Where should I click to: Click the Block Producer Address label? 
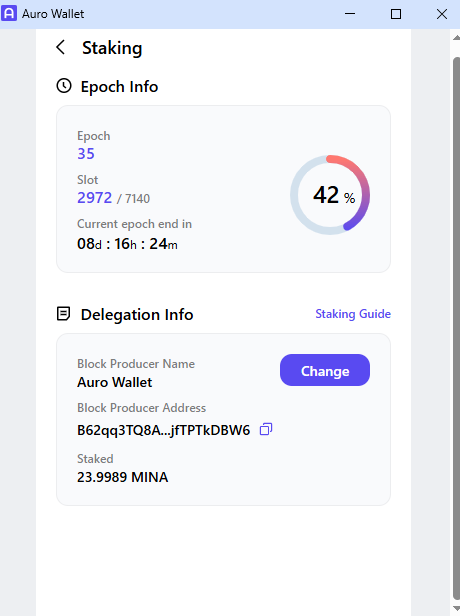141,408
